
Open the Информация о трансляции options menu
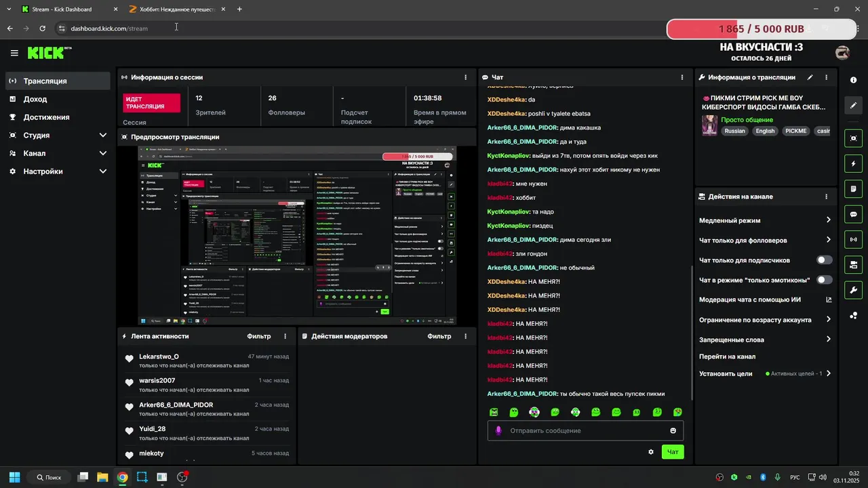click(826, 77)
